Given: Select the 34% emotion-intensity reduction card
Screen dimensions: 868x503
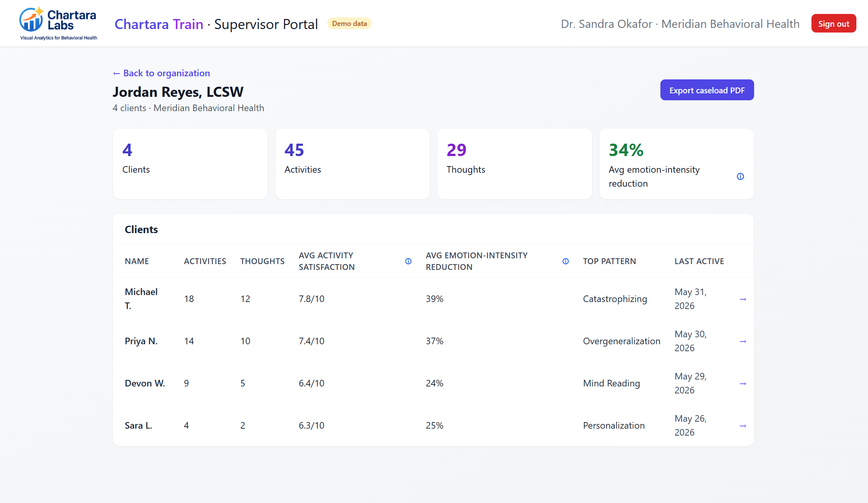Looking at the screenshot, I should pos(676,164).
